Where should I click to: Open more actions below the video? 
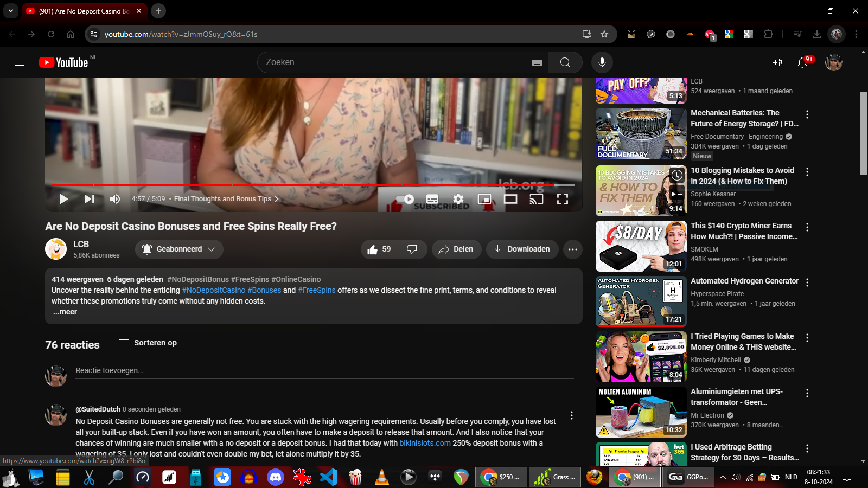click(573, 249)
